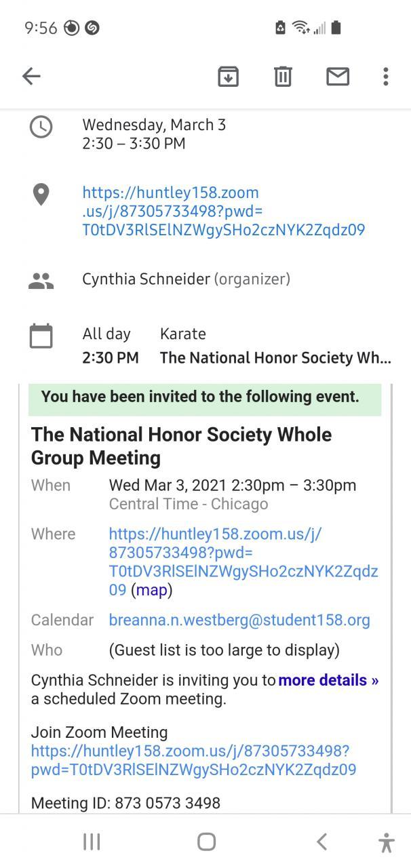This screenshot has width=411, height=868.
Task: Open the three-dot overflow menu
Action: (385, 77)
